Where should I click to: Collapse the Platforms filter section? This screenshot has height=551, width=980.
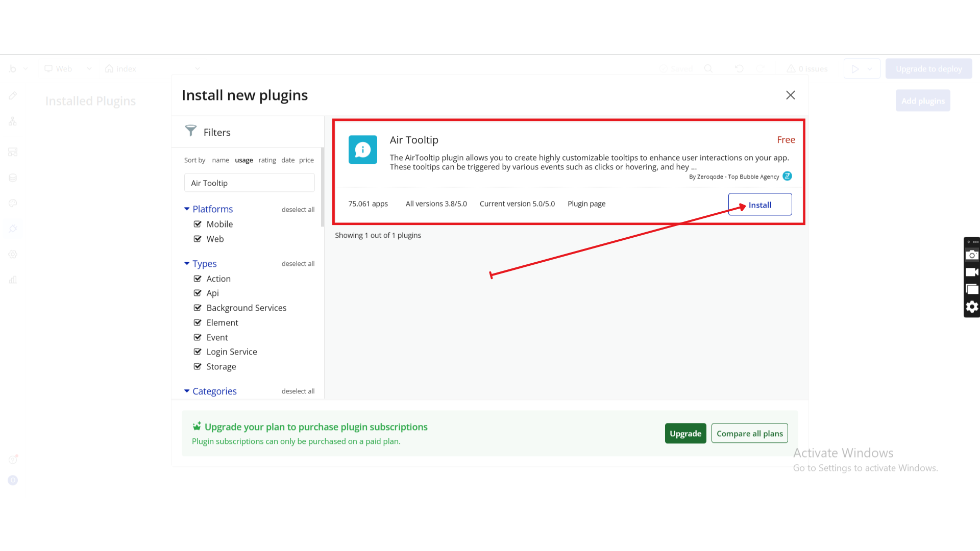[187, 209]
